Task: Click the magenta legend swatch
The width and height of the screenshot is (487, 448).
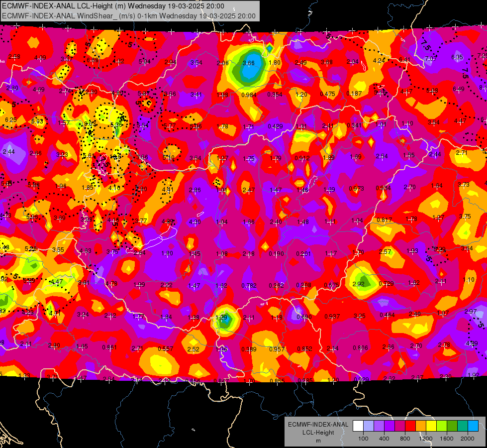Action: (400, 426)
